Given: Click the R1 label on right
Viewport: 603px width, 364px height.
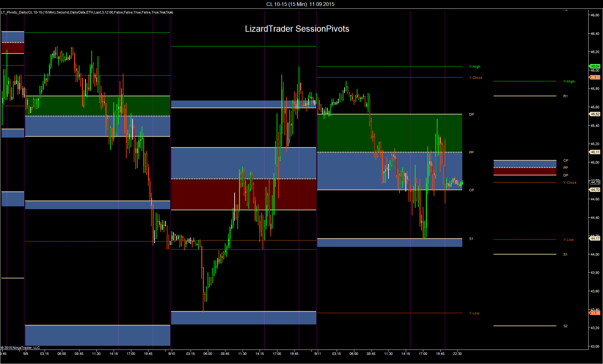Looking at the screenshot, I should pyautogui.click(x=565, y=96).
